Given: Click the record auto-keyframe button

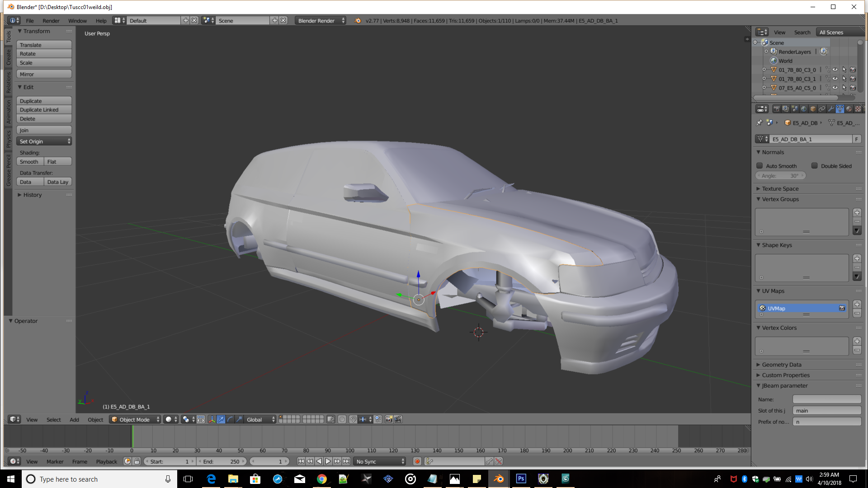Looking at the screenshot, I should click(x=417, y=461).
